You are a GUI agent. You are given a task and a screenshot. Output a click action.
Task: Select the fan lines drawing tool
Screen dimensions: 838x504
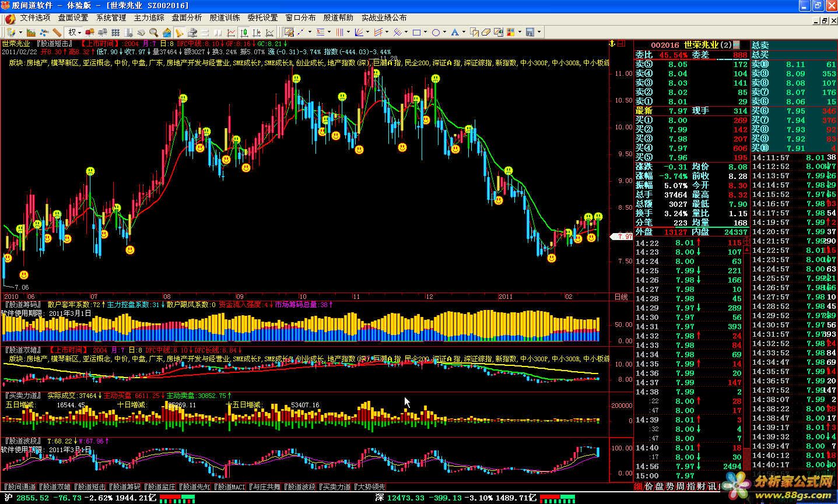(x=359, y=33)
